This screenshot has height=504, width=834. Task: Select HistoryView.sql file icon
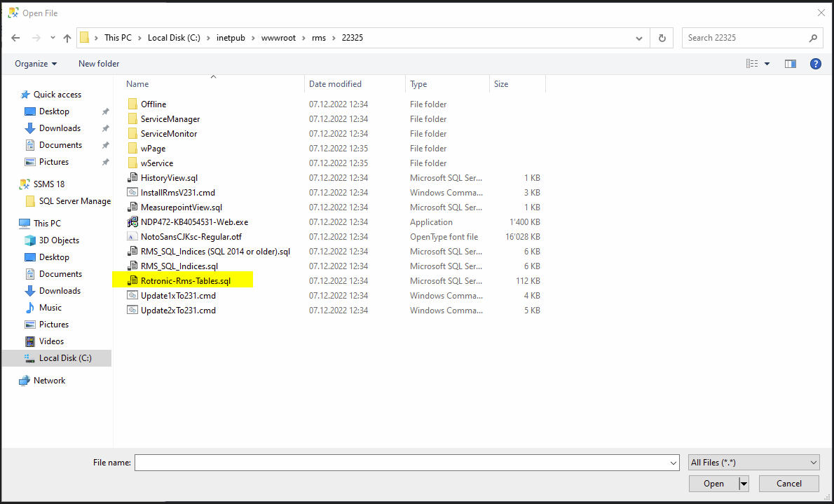(132, 178)
